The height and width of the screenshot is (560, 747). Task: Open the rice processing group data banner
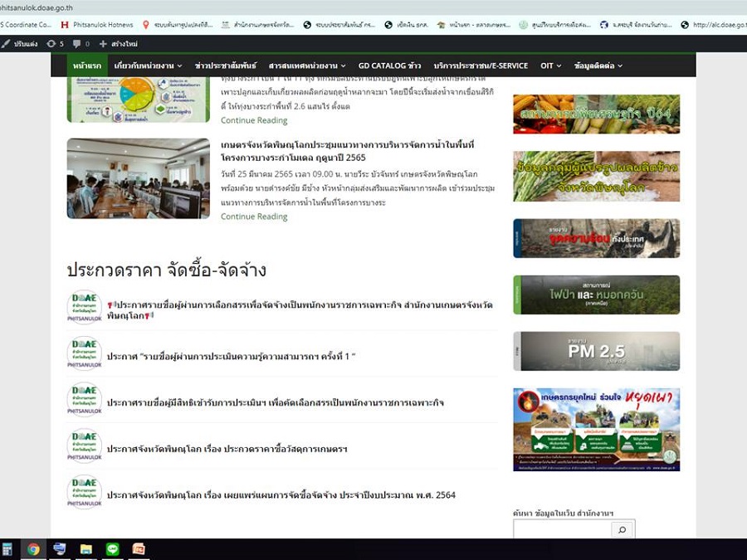[597, 176]
